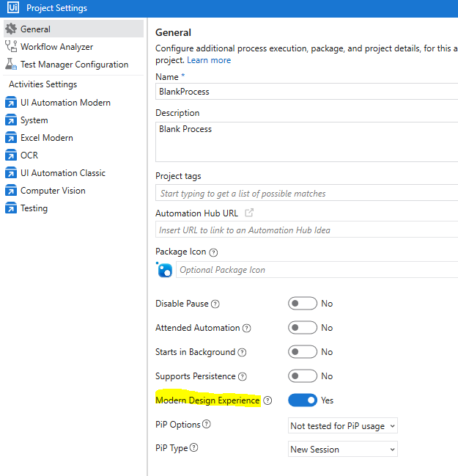Image resolution: width=458 pixels, height=476 pixels.
Task: Click the Description text area
Action: coord(306,142)
